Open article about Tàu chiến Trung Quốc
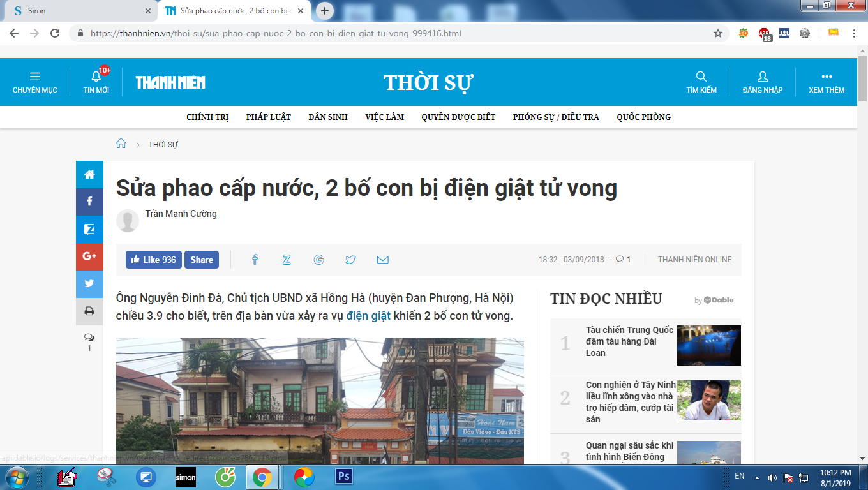The image size is (868, 490). (x=630, y=341)
